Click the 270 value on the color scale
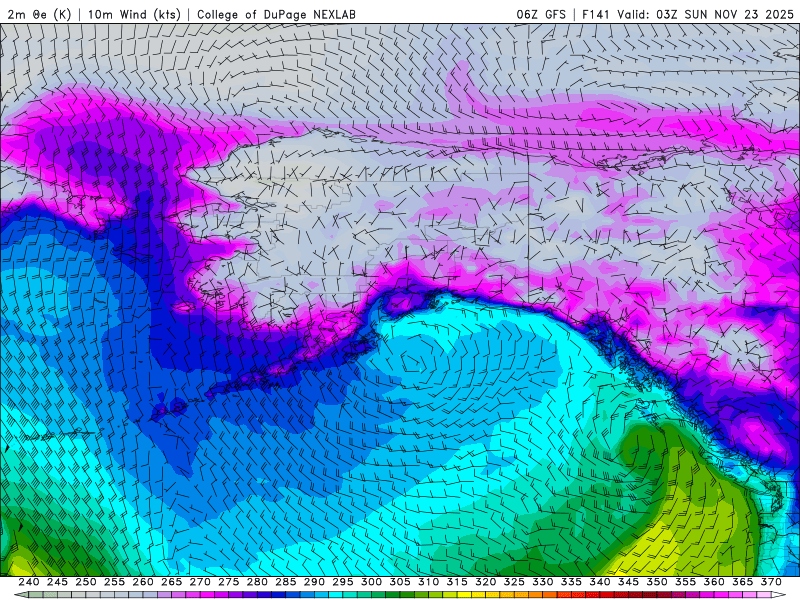Screen dimensions: 800x600 click(200, 582)
